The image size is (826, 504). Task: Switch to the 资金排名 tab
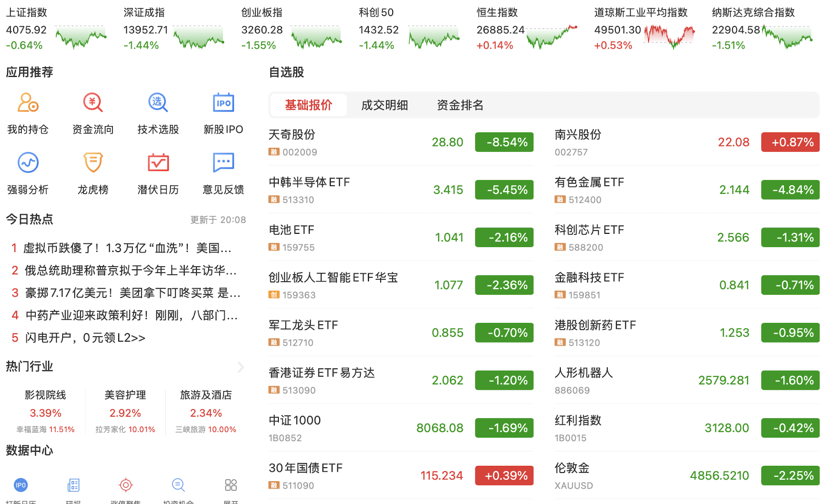coord(460,105)
